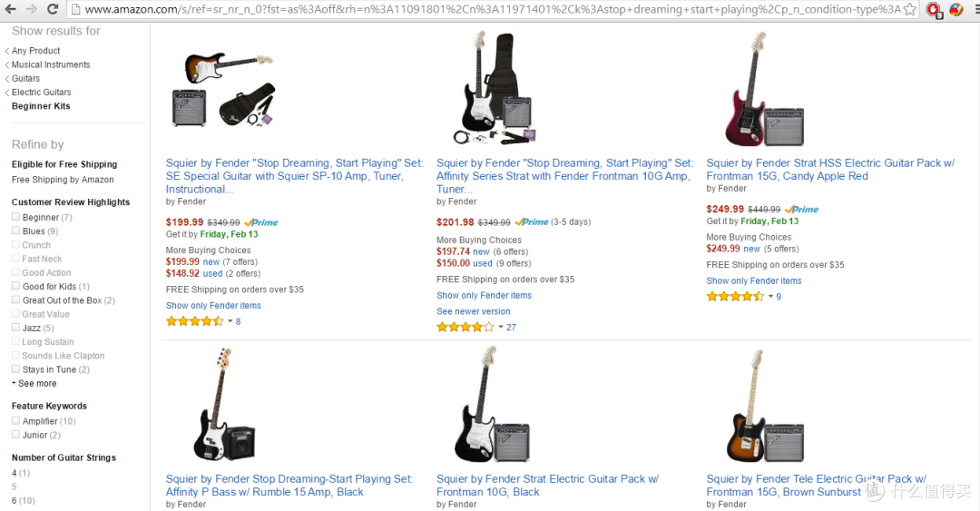The width and height of the screenshot is (980, 511).
Task: Click the red extension icon in toolbar
Action: click(934, 9)
